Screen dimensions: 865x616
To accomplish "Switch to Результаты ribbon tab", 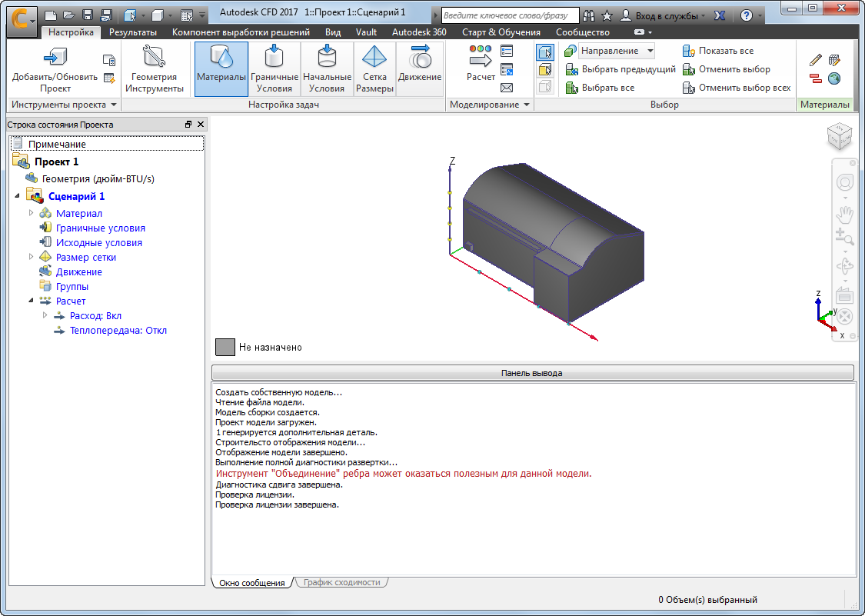I will point(132,32).
